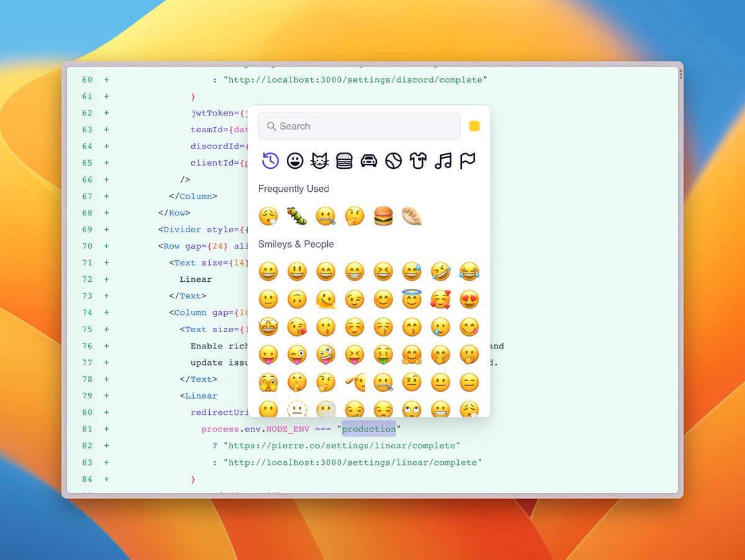The image size is (745, 560).
Task: Select the highlighted word "production" on line 81
Action: click(x=369, y=429)
